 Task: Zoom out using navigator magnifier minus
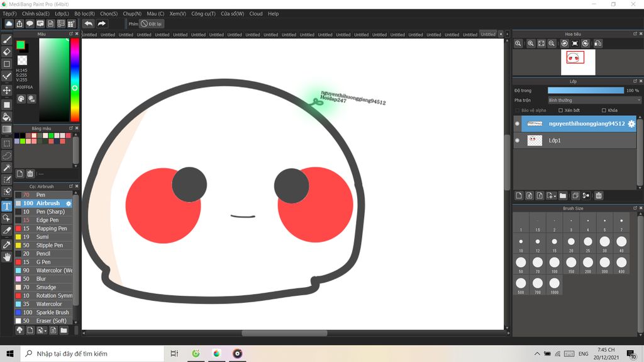pyautogui.click(x=552, y=43)
